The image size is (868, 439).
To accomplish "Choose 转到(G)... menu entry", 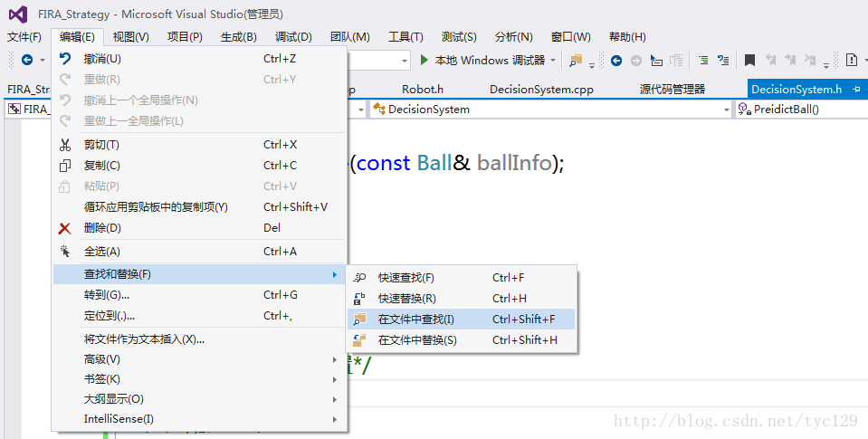I will coord(199,295).
